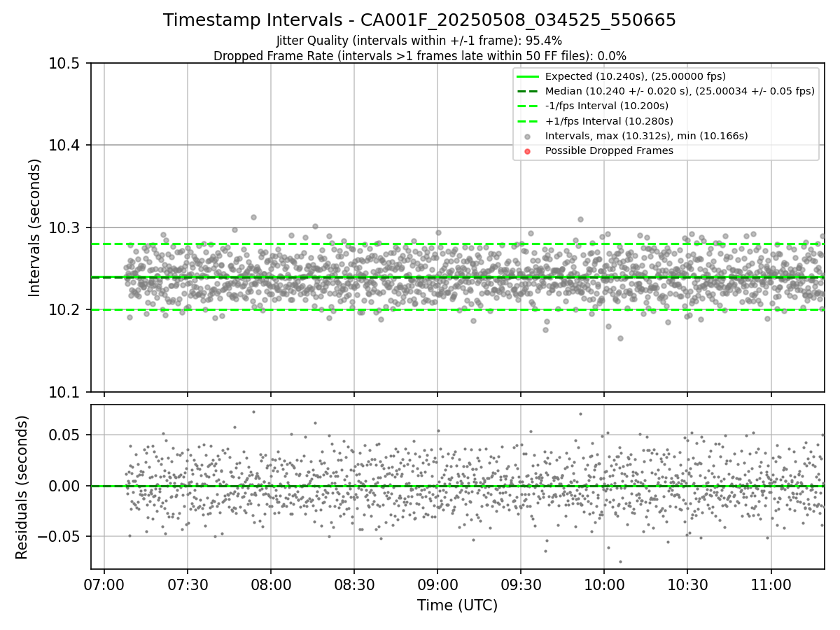Screen dimensions: 840x630
Task: Click the Dropped Frame Rate 0.0% subtitle
Action: tap(419, 55)
